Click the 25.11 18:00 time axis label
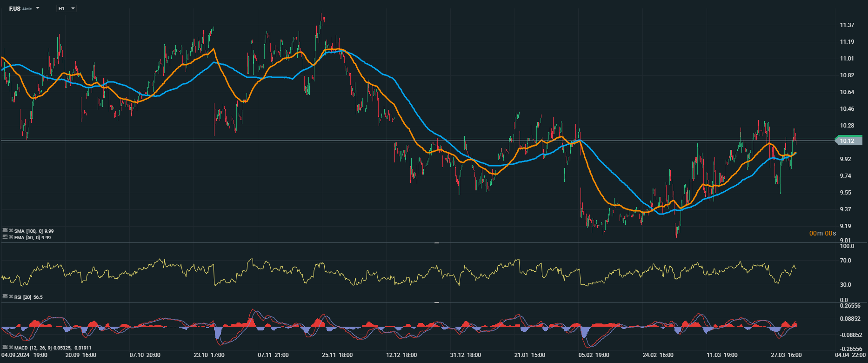This screenshot has width=868, height=363. tap(337, 355)
